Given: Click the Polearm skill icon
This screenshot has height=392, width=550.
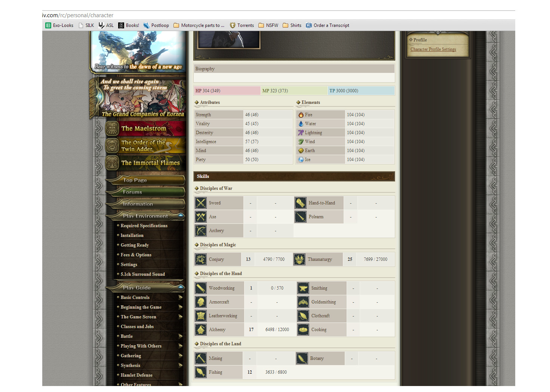Looking at the screenshot, I should tap(301, 217).
